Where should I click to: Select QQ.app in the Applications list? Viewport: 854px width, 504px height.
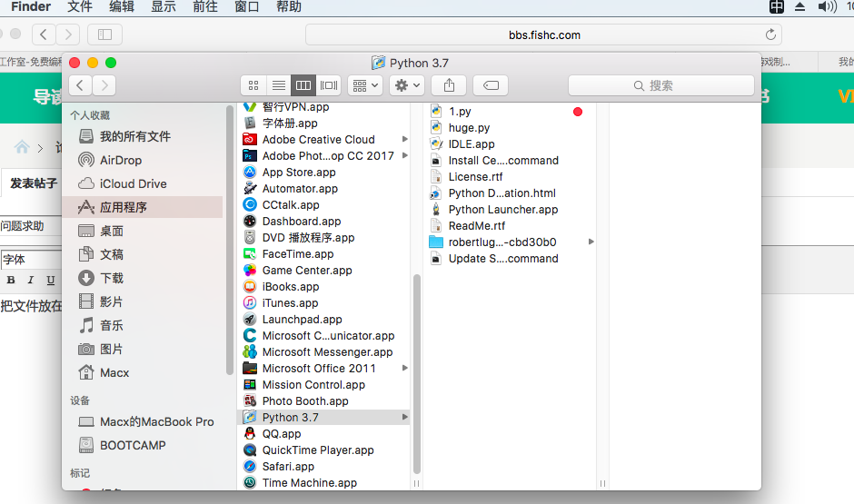(281, 434)
